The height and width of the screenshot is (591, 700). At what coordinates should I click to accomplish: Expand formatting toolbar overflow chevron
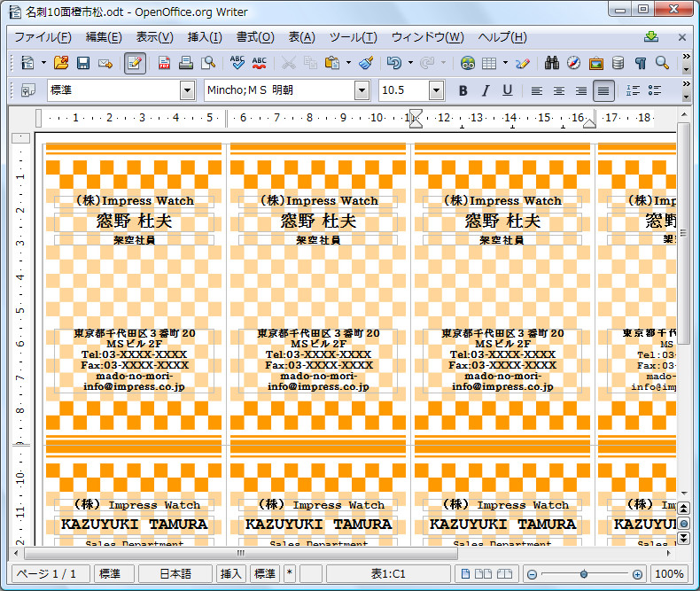pos(687,84)
